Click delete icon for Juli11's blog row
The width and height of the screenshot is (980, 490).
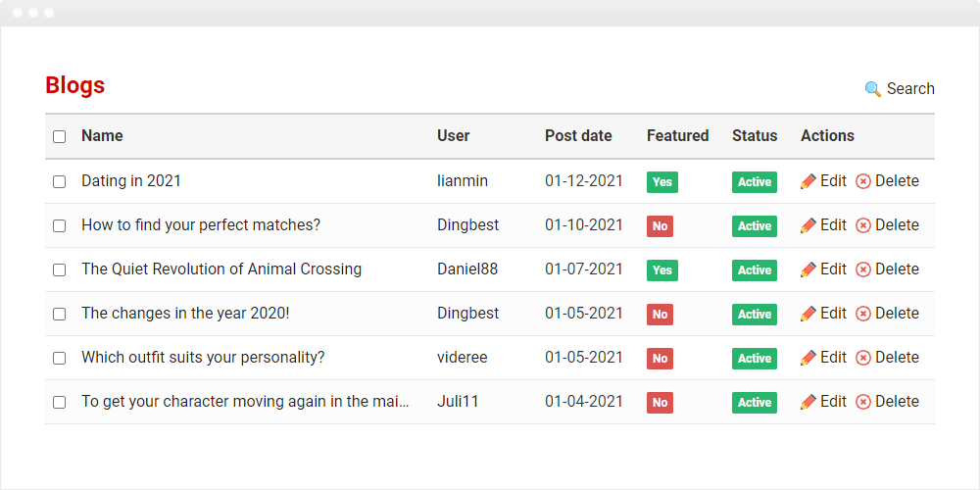[x=863, y=402]
